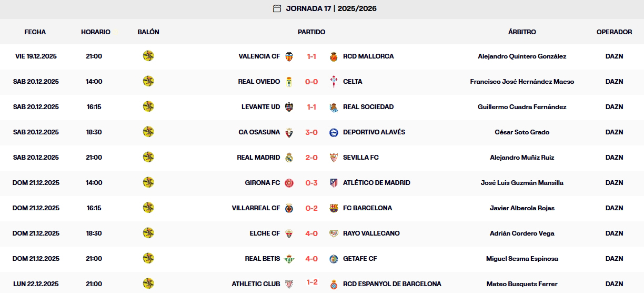The image size is (644, 293).
Task: Click the CA Osasuna crest
Action: coord(289,132)
